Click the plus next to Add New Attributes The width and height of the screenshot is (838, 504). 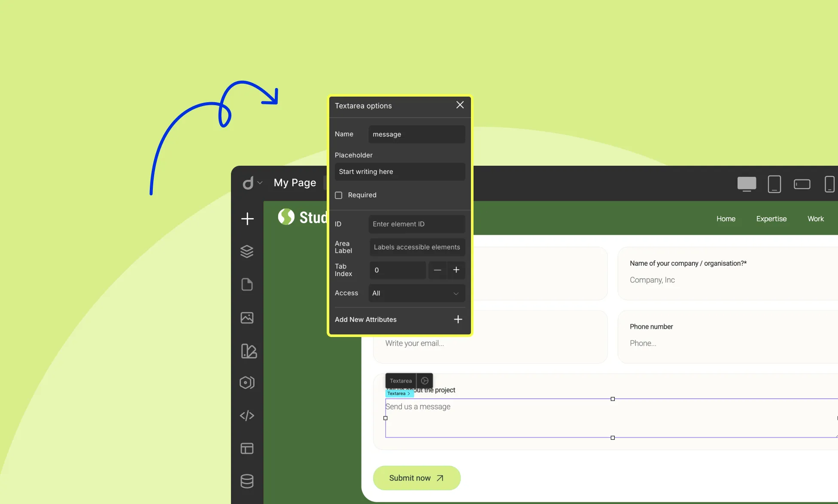tap(458, 319)
